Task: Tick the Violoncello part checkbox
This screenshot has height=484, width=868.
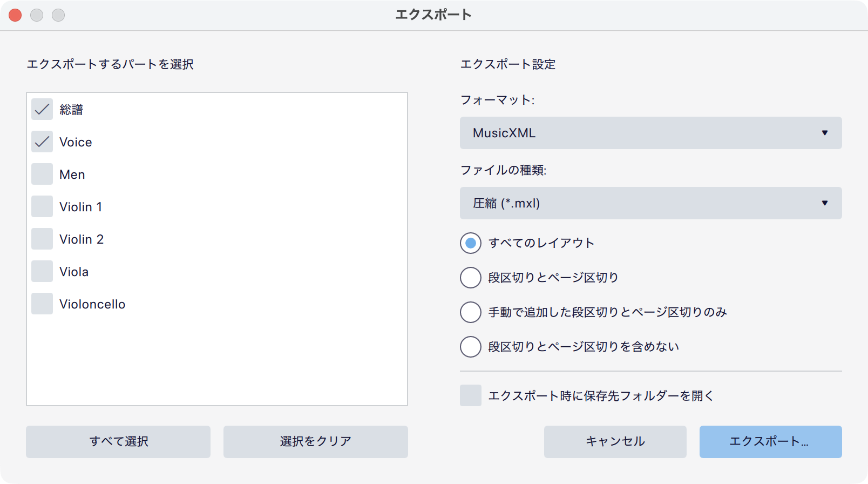Action: pos(42,304)
